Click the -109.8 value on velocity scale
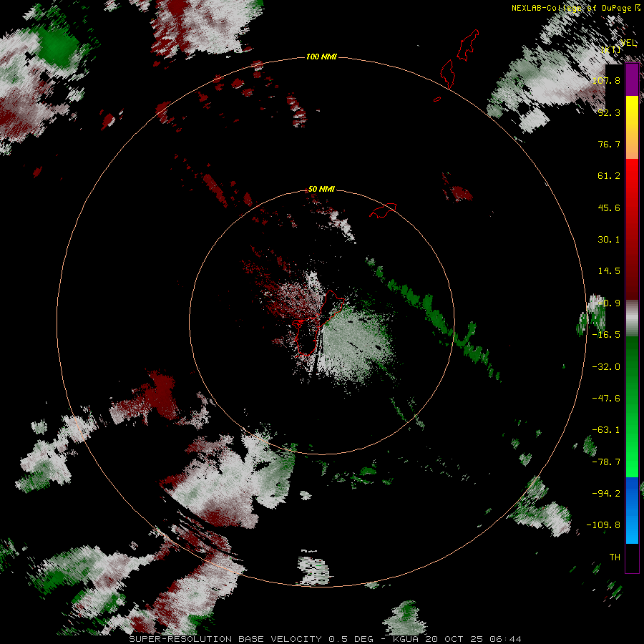 click(x=604, y=525)
